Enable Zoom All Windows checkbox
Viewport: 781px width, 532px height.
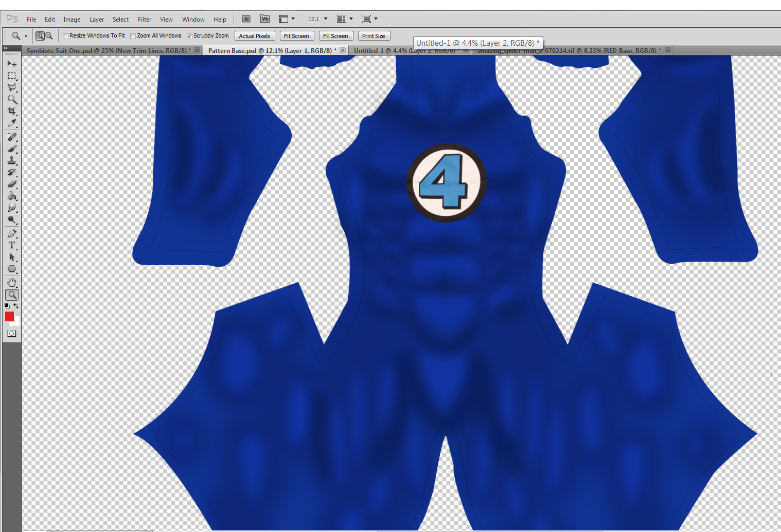click(x=133, y=36)
